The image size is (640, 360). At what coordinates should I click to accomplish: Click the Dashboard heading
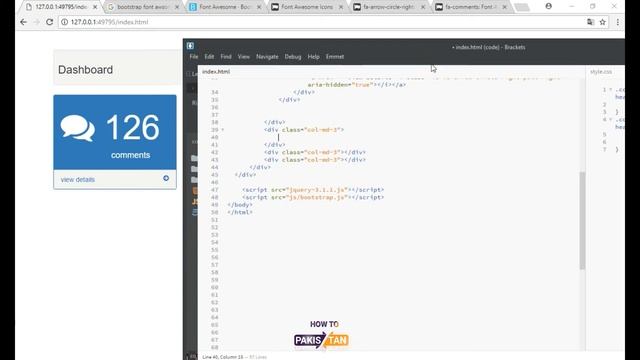85,70
